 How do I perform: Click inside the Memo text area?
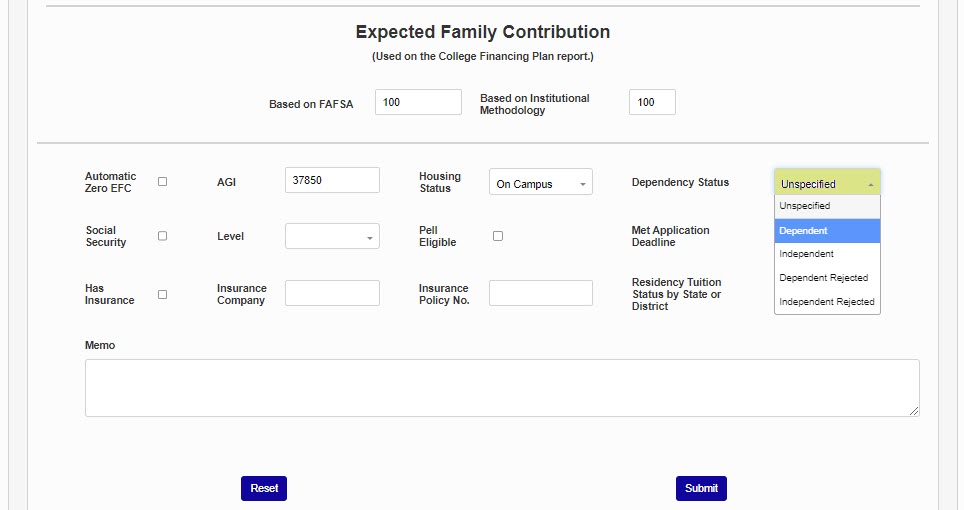(x=501, y=387)
